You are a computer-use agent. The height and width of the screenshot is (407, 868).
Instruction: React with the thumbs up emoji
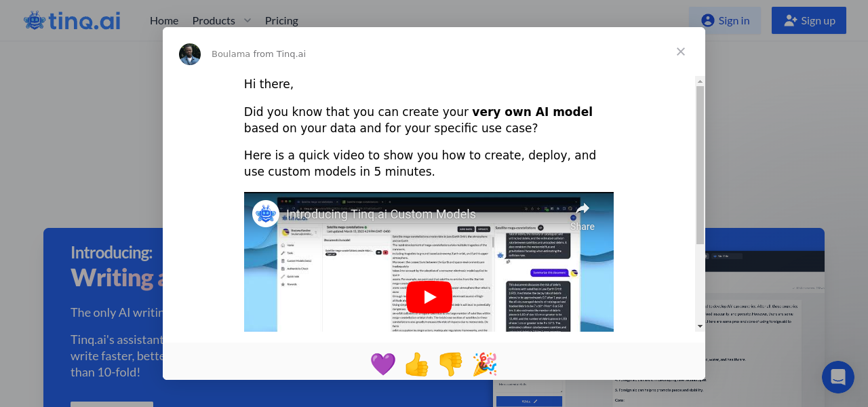tap(417, 364)
